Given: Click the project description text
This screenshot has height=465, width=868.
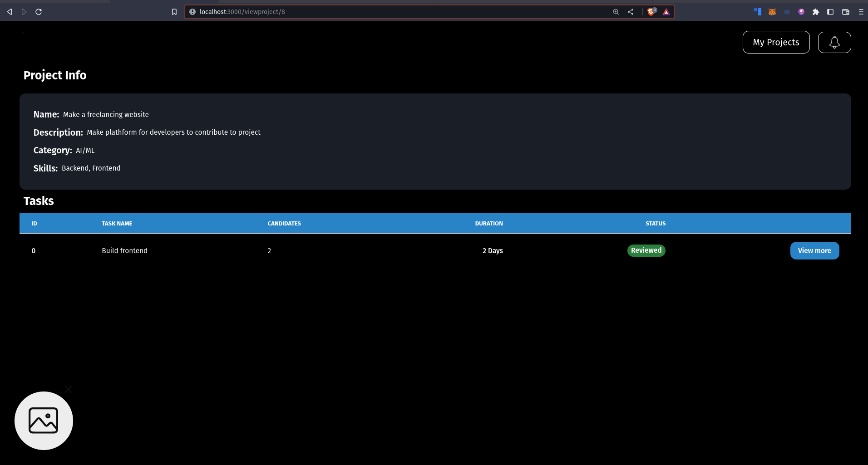Looking at the screenshot, I should coord(173,132).
